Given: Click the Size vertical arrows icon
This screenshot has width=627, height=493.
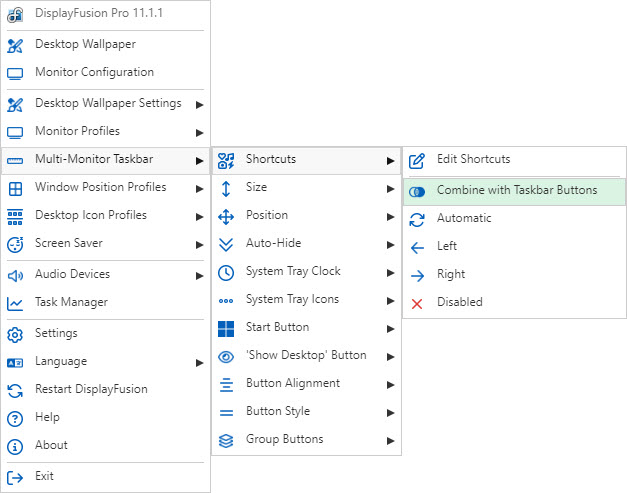Looking at the screenshot, I should click(226, 189).
